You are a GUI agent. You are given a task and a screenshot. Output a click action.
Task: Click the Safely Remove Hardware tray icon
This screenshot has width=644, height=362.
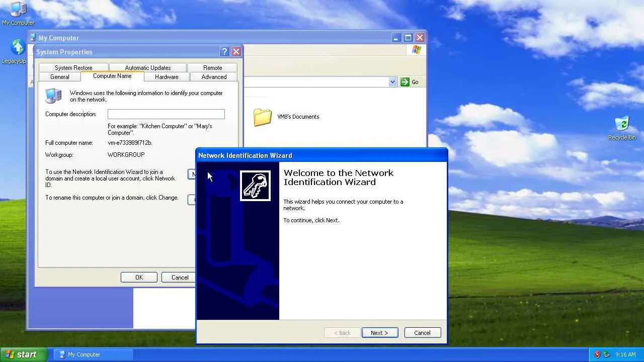point(606,354)
